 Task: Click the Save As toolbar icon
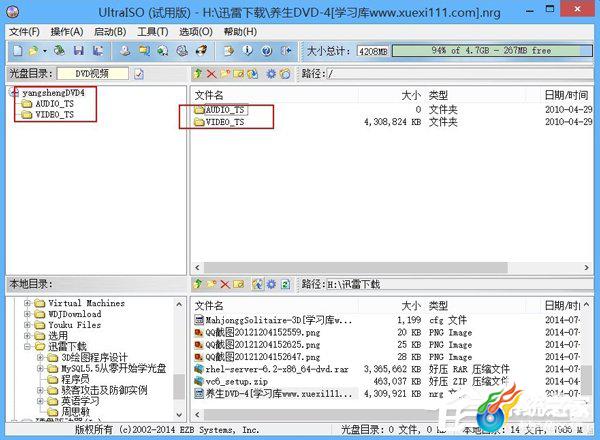[98, 51]
